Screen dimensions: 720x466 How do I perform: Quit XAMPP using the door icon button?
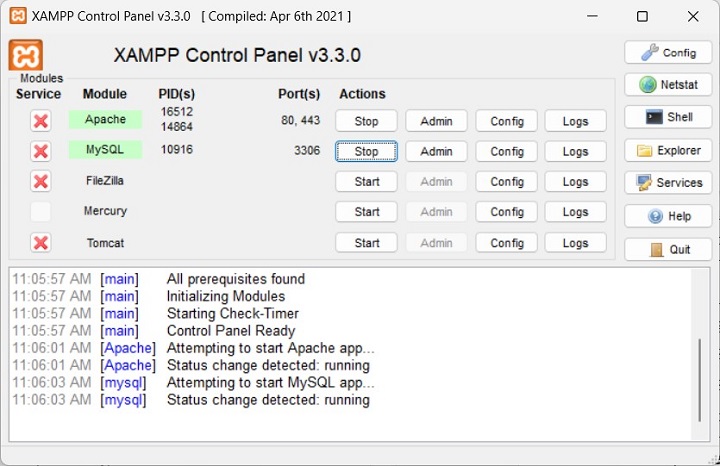[x=668, y=249]
